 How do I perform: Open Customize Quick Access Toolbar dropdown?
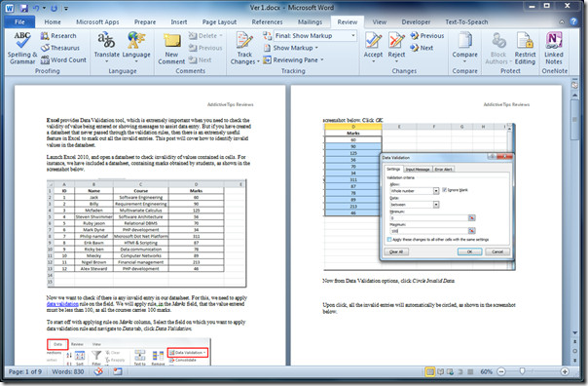click(66, 8)
